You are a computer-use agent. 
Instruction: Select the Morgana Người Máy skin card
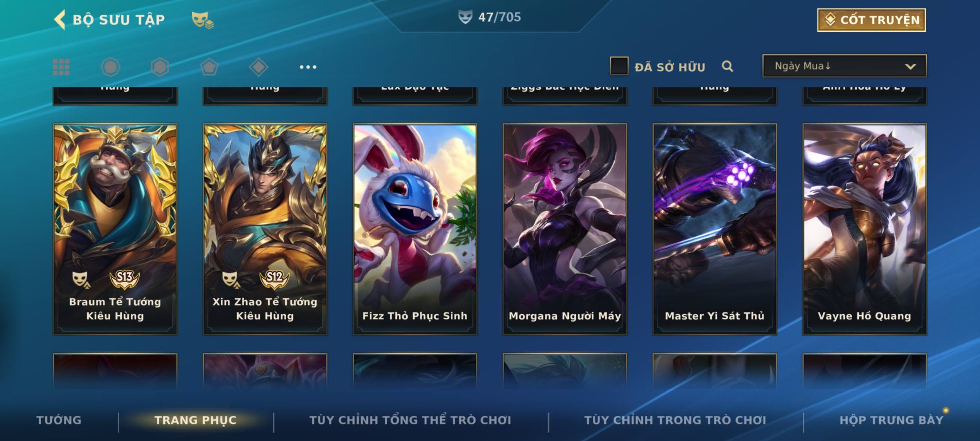565,229
